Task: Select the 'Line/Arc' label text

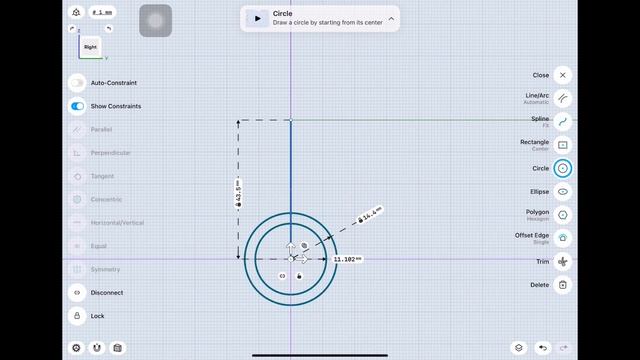Action: [x=537, y=96]
